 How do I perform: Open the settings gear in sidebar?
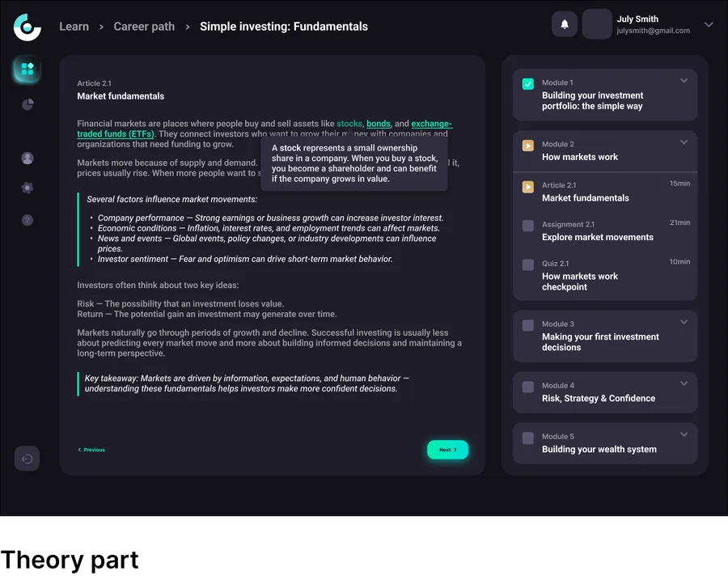tap(28, 188)
